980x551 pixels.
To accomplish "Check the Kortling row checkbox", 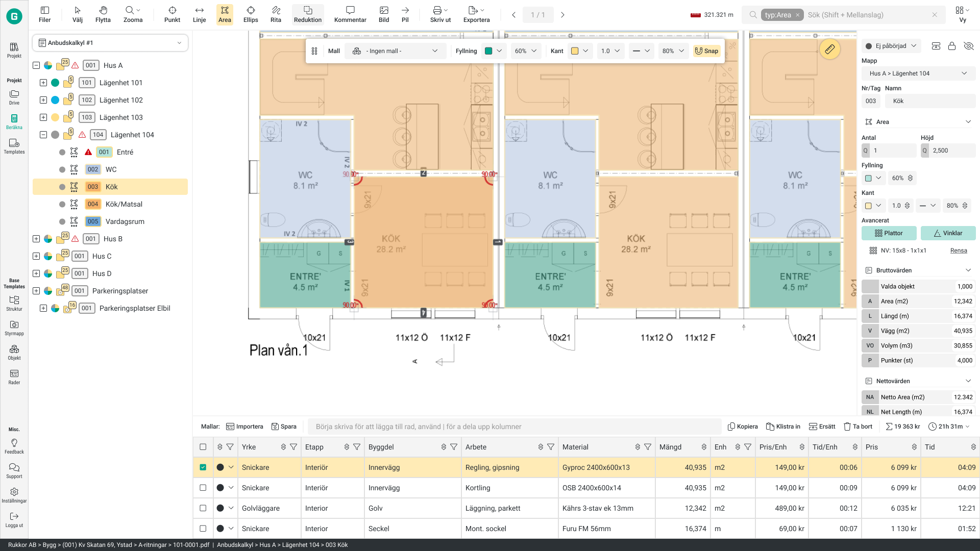I will [203, 488].
